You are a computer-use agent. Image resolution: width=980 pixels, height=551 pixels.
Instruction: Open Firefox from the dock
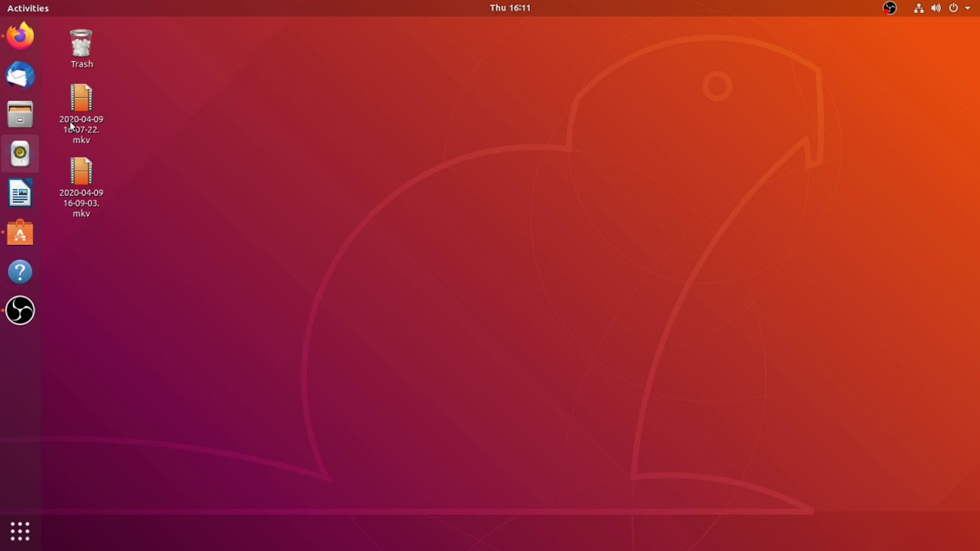pos(21,36)
